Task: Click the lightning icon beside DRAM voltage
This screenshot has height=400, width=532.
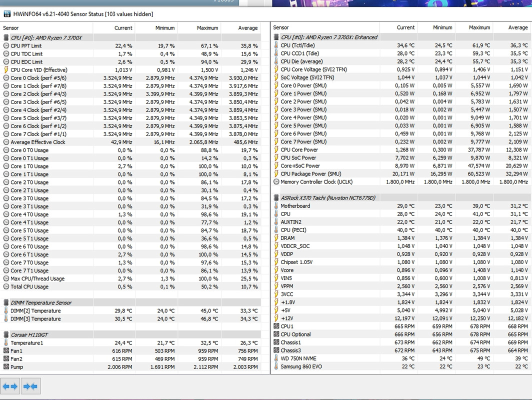Action: pos(276,238)
